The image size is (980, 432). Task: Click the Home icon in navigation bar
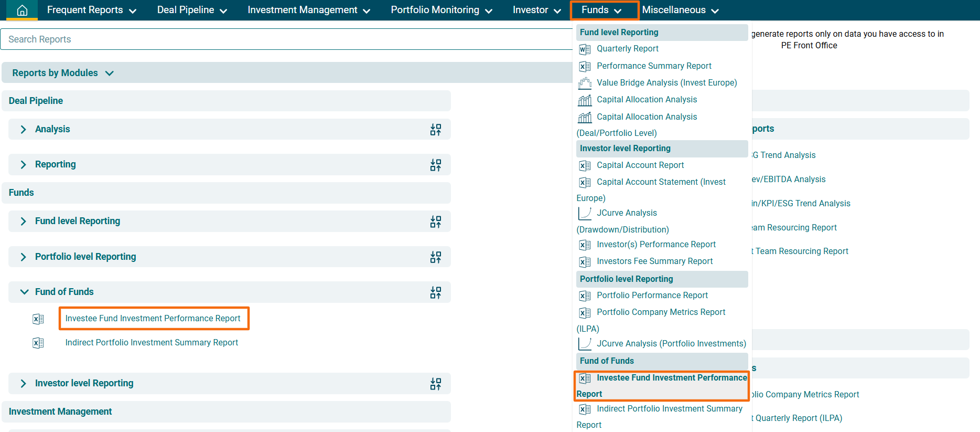(x=22, y=10)
